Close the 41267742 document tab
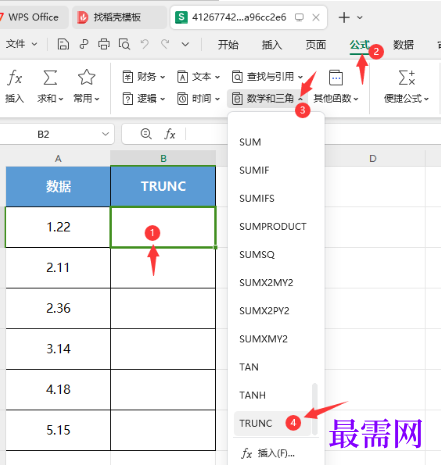441x465 pixels. pos(316,17)
